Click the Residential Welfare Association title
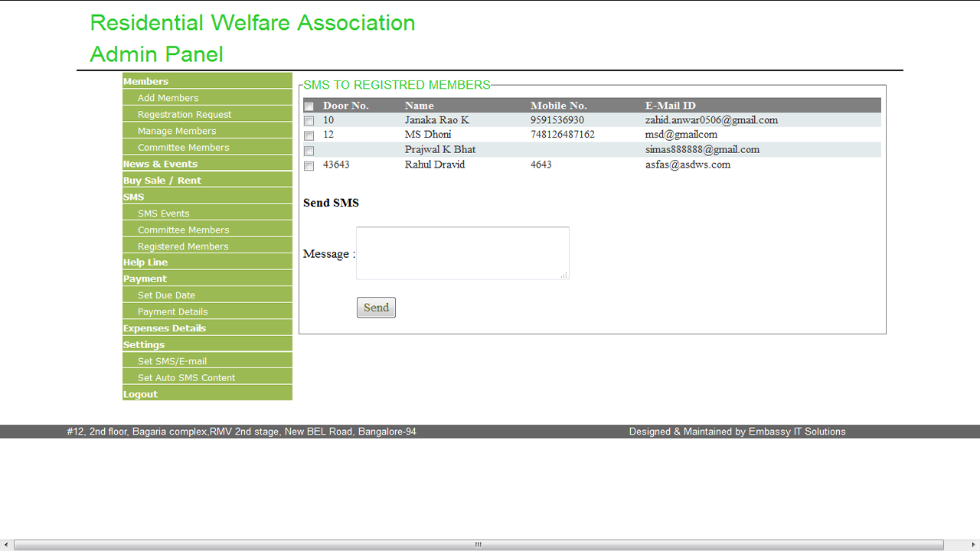The image size is (980, 551). (x=253, y=23)
